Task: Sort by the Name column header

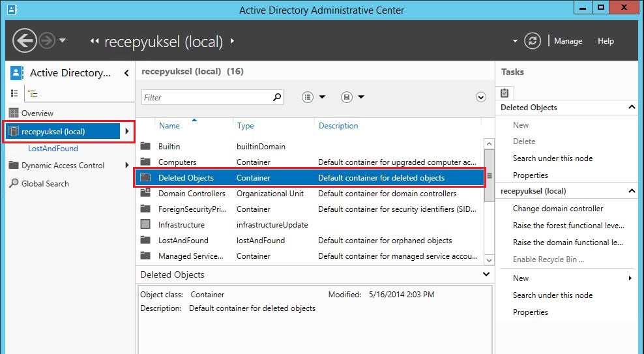Action: [169, 126]
